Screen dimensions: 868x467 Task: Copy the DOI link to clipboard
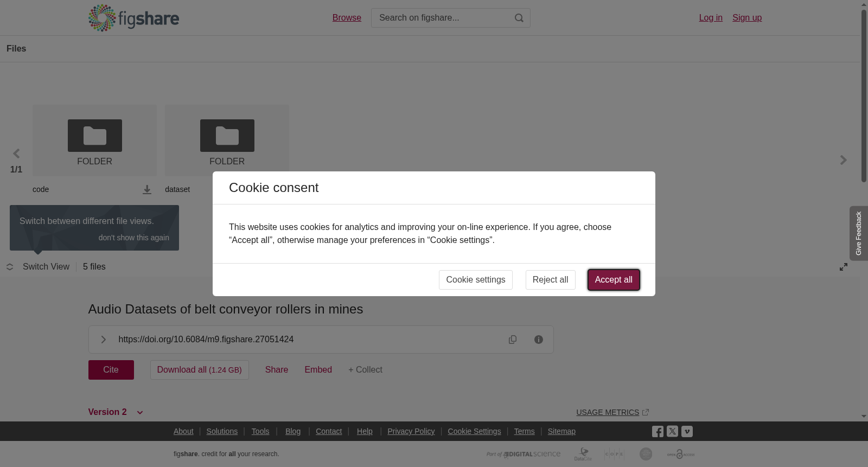click(513, 340)
